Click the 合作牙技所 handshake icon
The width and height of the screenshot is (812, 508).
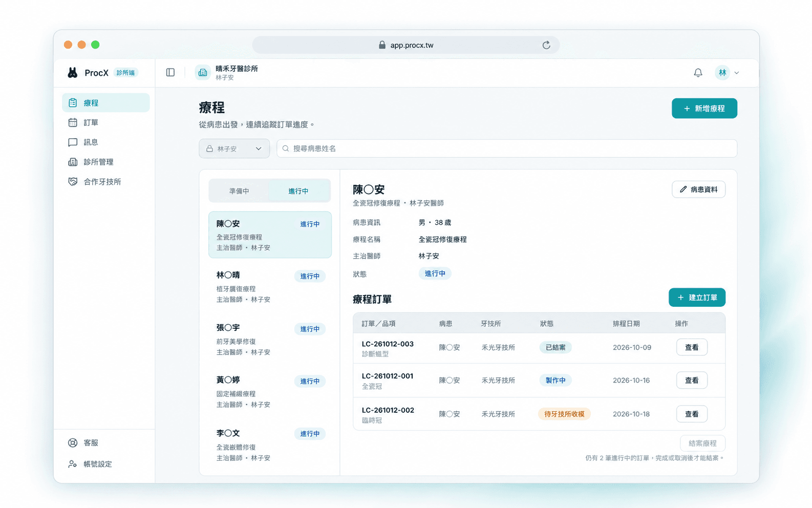(73, 182)
